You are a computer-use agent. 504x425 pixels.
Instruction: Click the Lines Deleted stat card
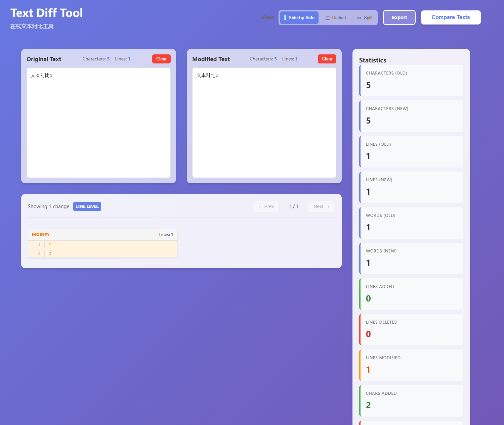pos(411,330)
